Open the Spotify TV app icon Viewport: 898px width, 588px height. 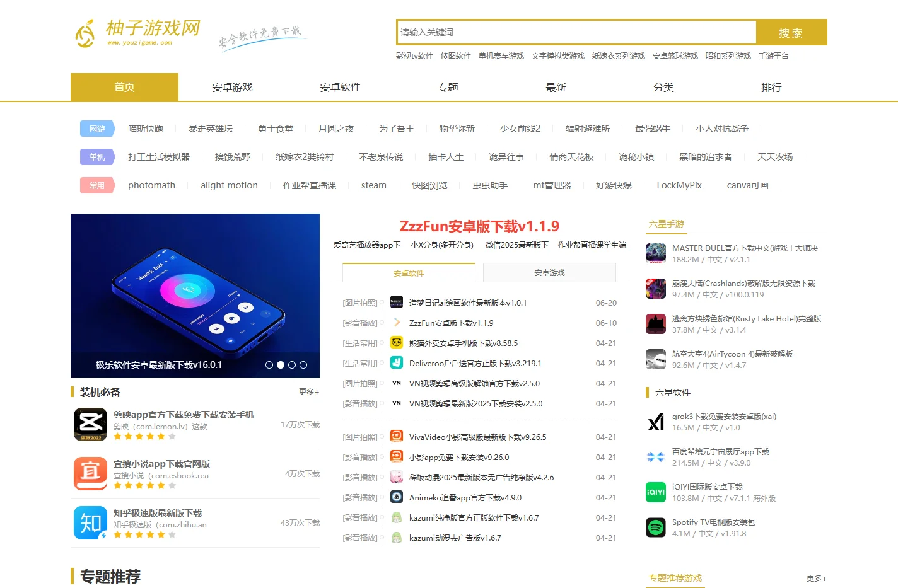(x=656, y=527)
